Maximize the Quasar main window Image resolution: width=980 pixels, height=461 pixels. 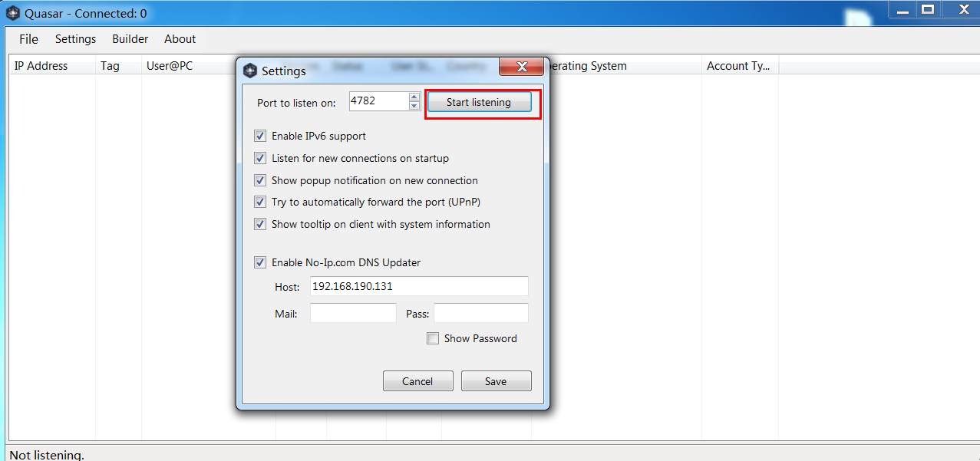point(928,9)
